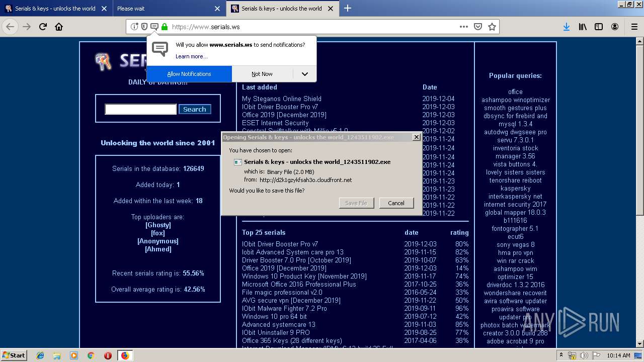Open the Firefox home page
This screenshot has height=362, width=644.
pos(59,27)
